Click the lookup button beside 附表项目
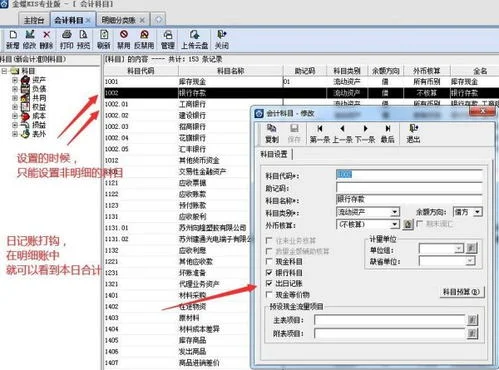 (x=472, y=333)
